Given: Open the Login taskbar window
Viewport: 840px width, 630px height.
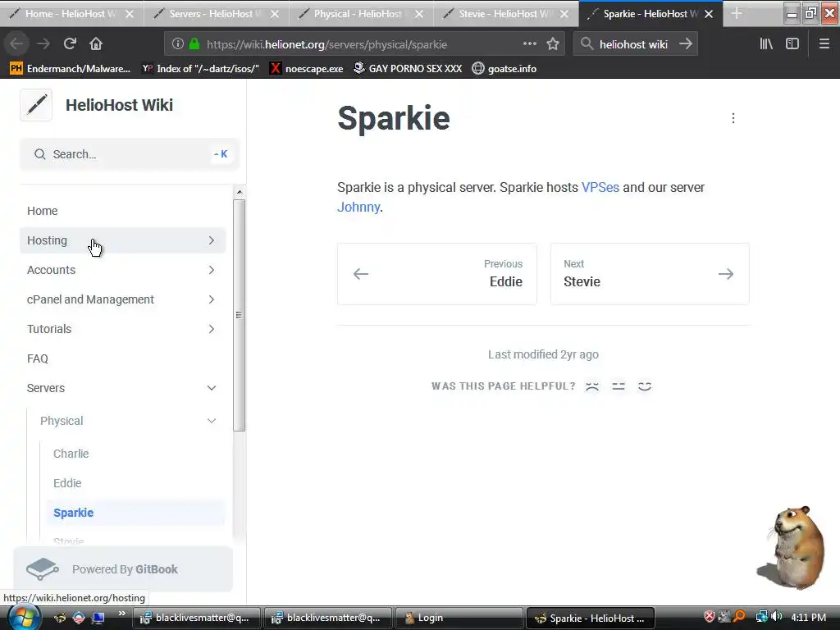Looking at the screenshot, I should click(x=459, y=618).
